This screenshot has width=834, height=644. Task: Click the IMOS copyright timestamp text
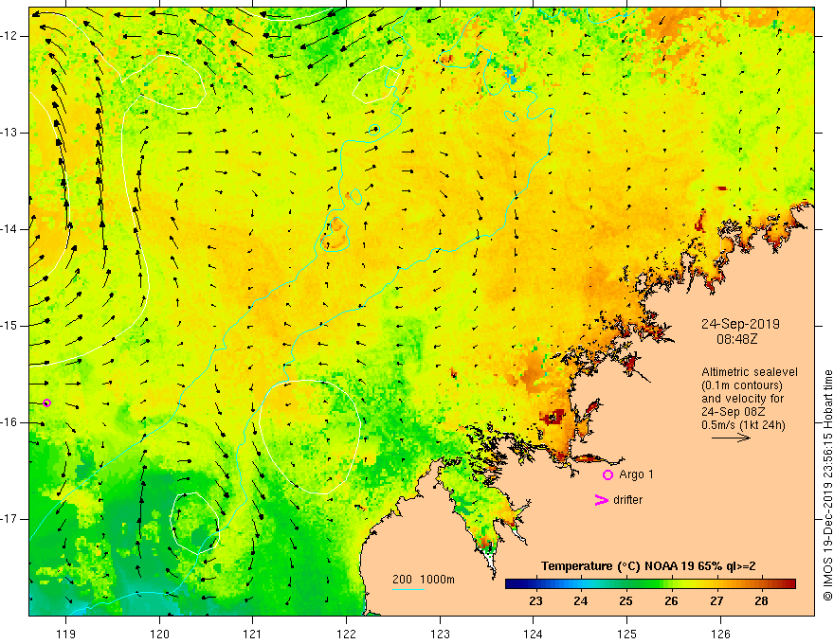pyautogui.click(x=827, y=485)
